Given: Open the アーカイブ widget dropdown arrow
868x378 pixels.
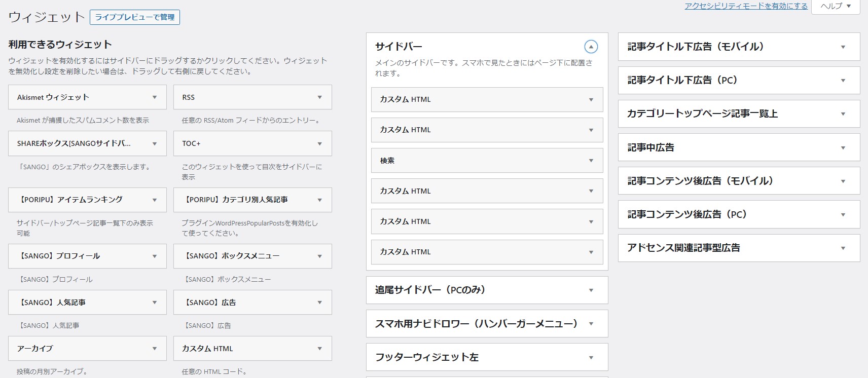Looking at the screenshot, I should pyautogui.click(x=154, y=349).
